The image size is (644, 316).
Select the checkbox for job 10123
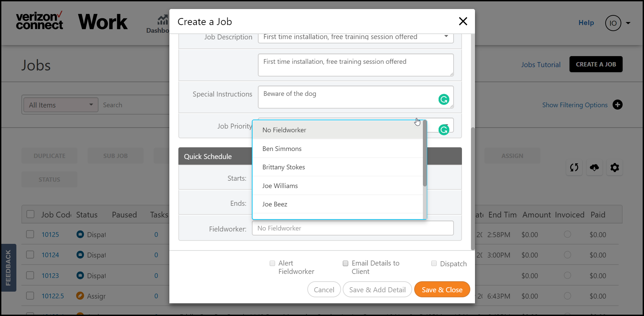tap(30, 275)
